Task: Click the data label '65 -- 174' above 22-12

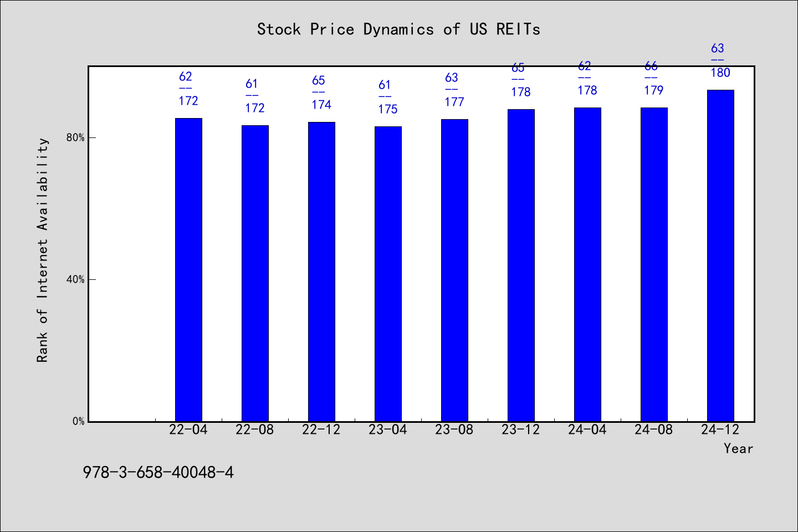Action: pyautogui.click(x=321, y=93)
